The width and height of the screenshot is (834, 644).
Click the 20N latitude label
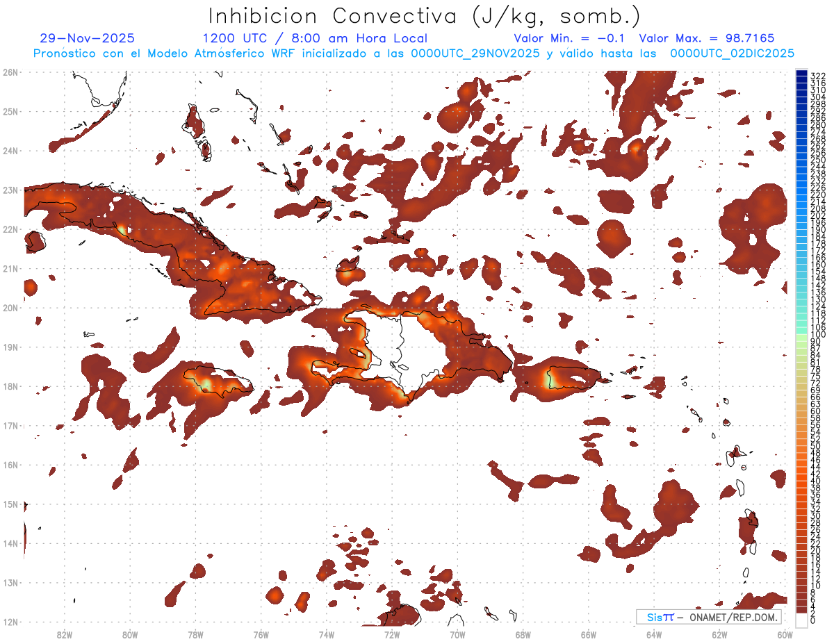pos(10,308)
